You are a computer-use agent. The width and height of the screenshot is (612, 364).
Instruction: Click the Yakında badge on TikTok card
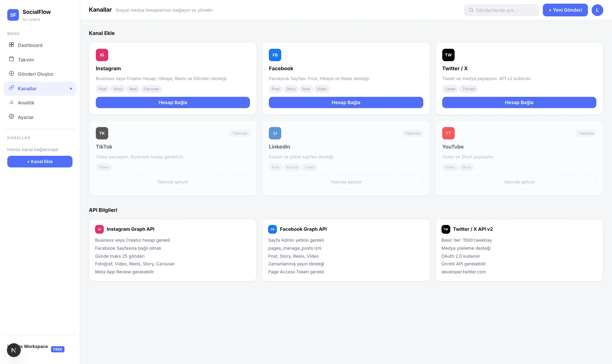tap(240, 133)
